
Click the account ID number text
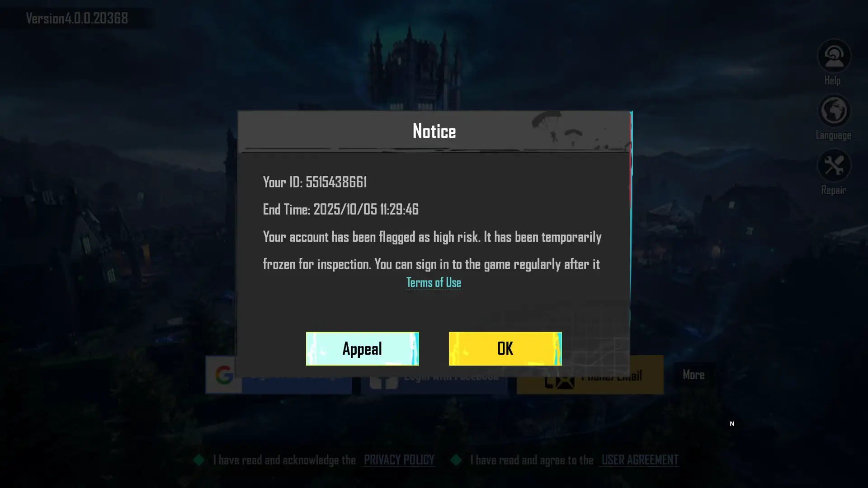pos(336,182)
